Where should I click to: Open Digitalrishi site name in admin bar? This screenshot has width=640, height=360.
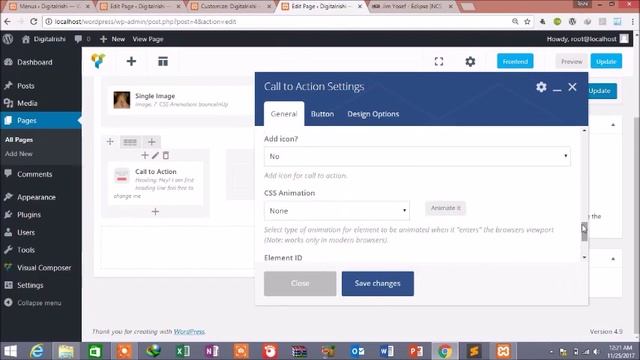coord(44,39)
